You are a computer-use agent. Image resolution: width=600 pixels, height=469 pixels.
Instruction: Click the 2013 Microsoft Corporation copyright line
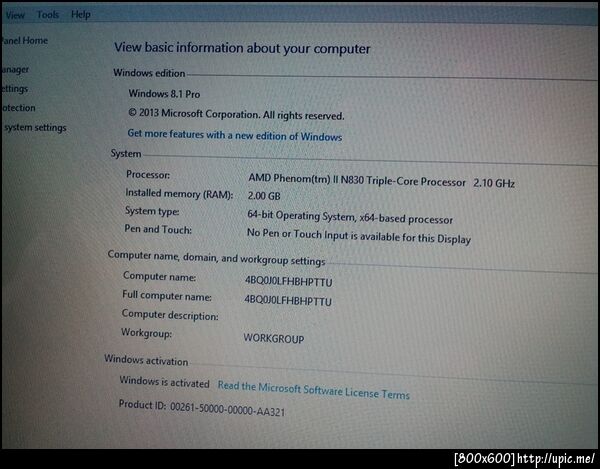(236, 114)
